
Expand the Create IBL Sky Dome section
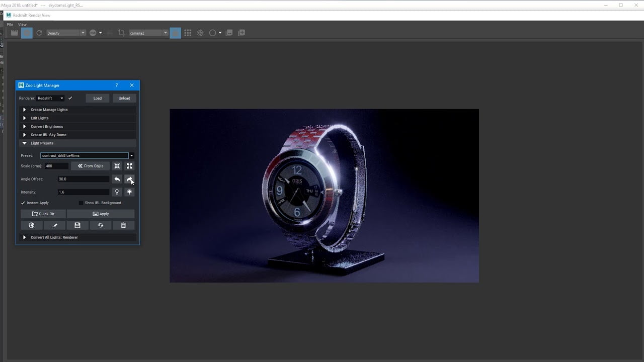tap(77, 135)
